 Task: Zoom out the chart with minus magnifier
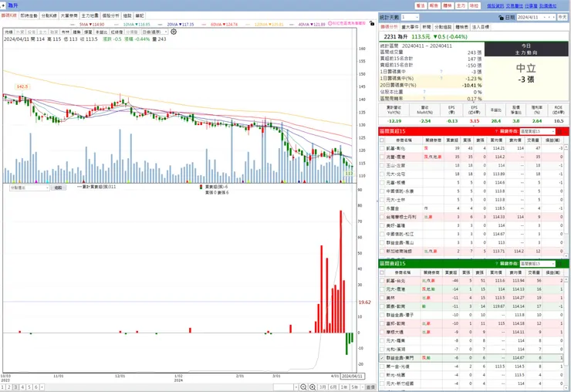coord(303,387)
